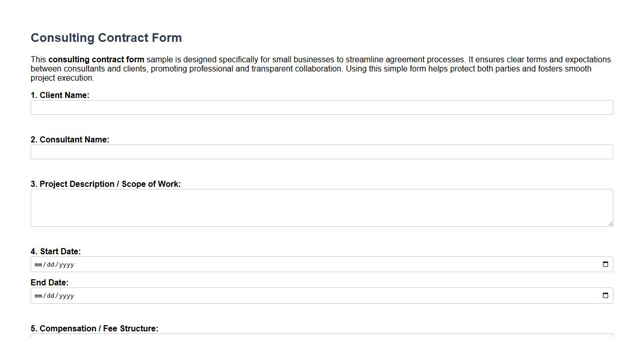The height and width of the screenshot is (338, 644).
Task: Click the Client Name field label
Action: coord(60,95)
